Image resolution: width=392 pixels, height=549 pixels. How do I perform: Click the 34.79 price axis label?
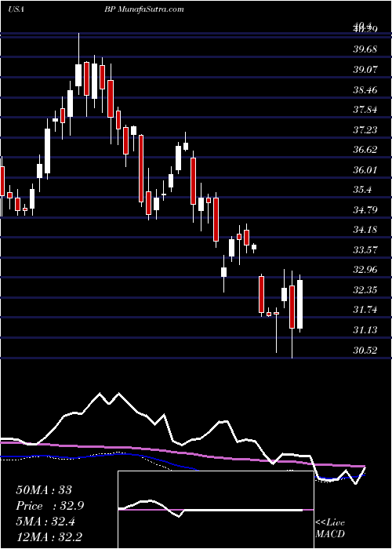[x=365, y=210]
